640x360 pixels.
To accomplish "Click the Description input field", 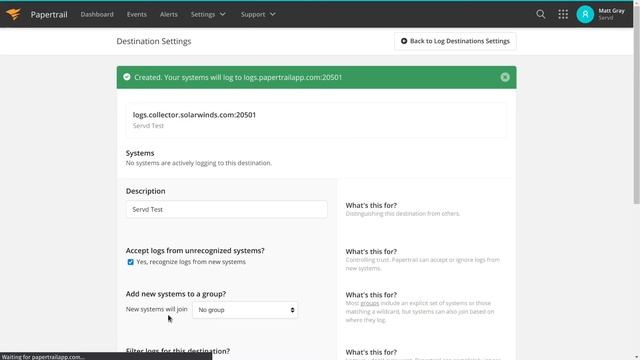I will click(227, 209).
